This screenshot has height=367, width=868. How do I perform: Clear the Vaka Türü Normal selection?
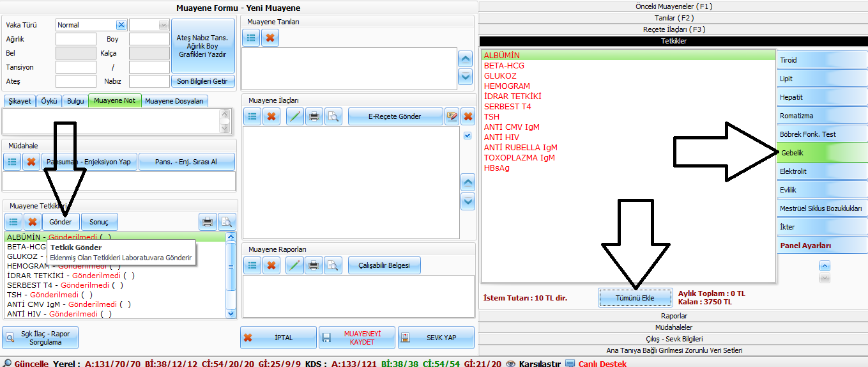pyautogui.click(x=121, y=25)
